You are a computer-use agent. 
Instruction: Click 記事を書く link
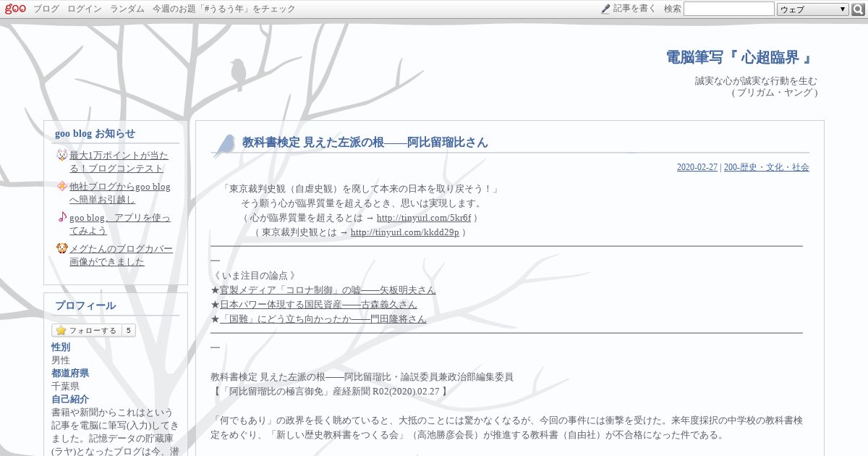[634, 9]
